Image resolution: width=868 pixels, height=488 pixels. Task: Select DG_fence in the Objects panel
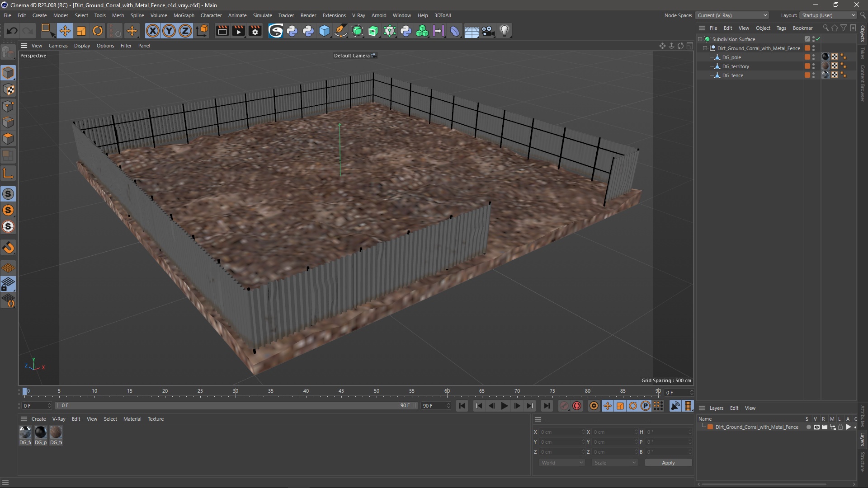click(x=732, y=75)
